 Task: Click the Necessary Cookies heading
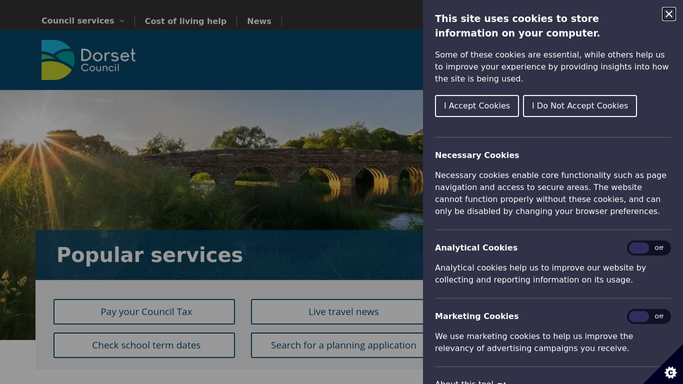(477, 155)
